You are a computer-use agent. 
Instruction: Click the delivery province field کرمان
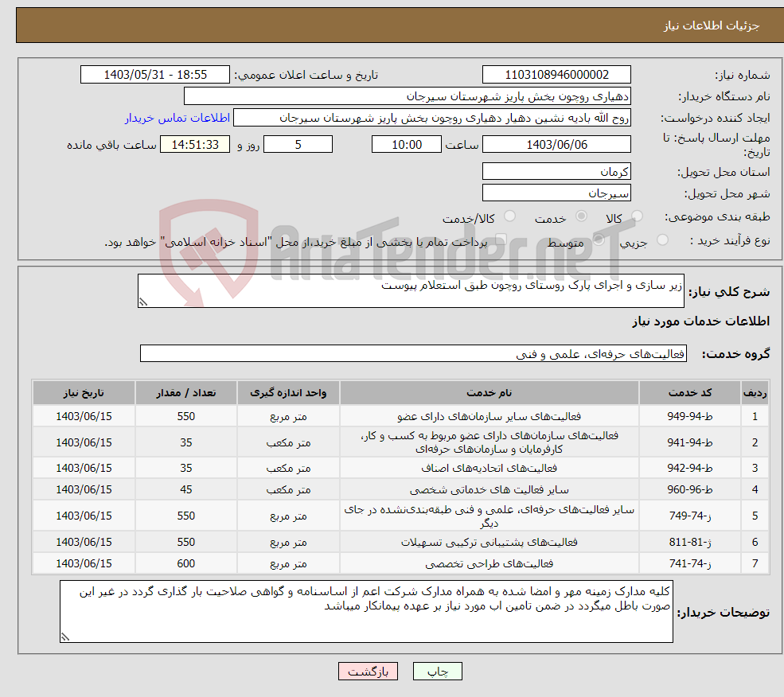[x=556, y=172]
